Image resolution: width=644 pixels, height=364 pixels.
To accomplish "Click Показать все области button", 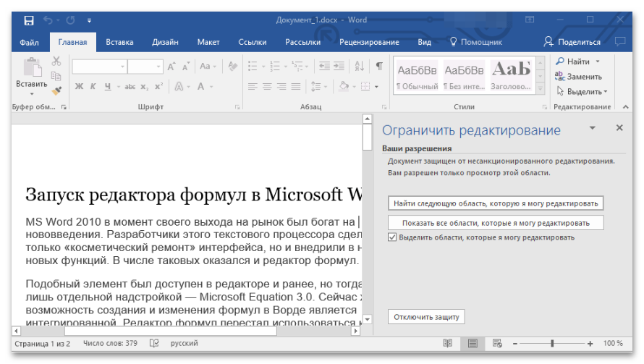I will tap(496, 223).
